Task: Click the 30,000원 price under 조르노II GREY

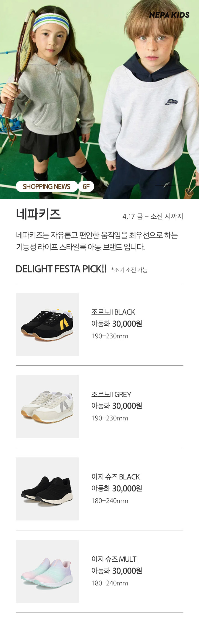Action: pyautogui.click(x=127, y=406)
